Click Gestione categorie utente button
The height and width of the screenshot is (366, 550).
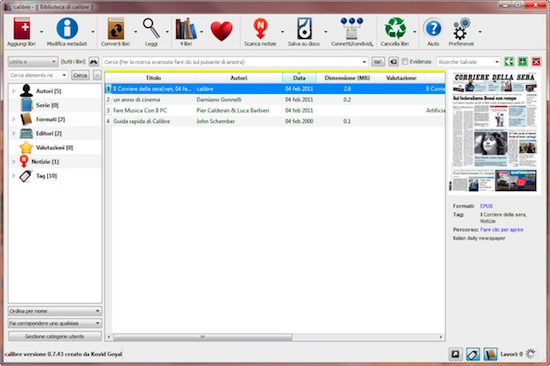(x=55, y=336)
